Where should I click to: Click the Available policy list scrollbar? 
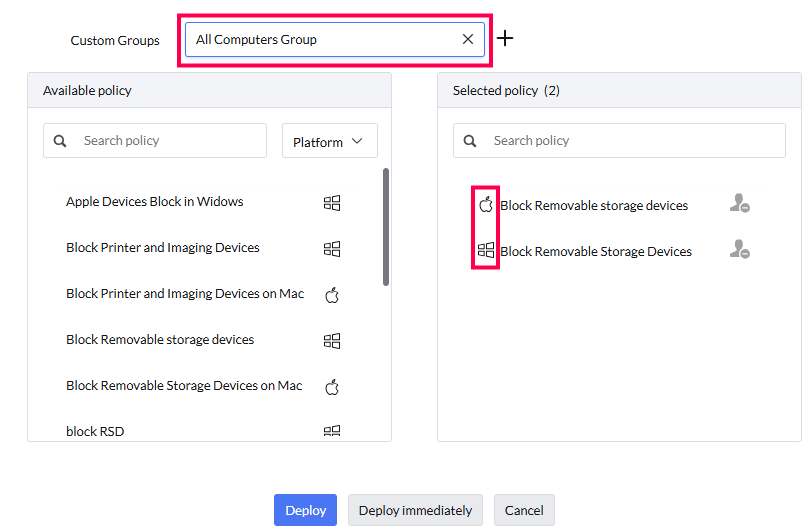pos(386,228)
